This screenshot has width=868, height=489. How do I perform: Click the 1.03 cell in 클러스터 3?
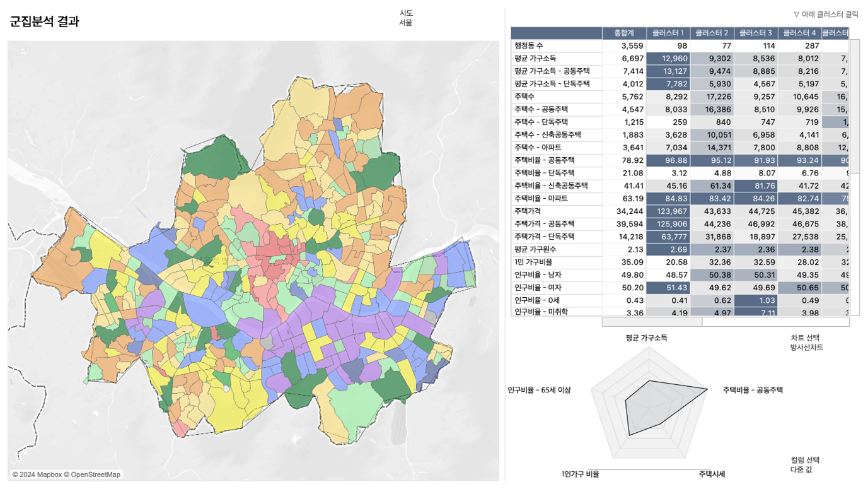(755, 300)
